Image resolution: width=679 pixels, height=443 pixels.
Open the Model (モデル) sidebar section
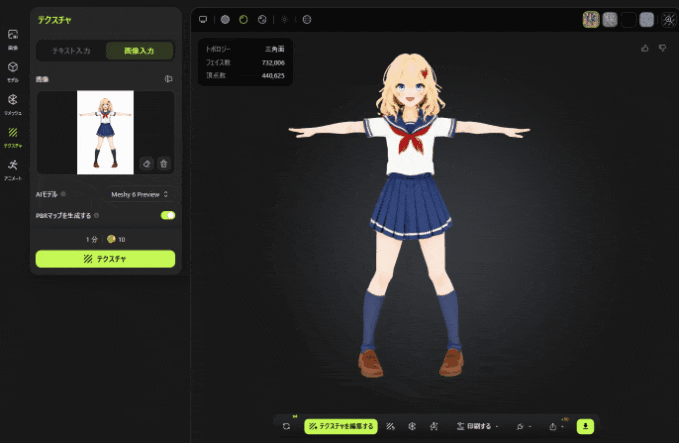tap(13, 69)
